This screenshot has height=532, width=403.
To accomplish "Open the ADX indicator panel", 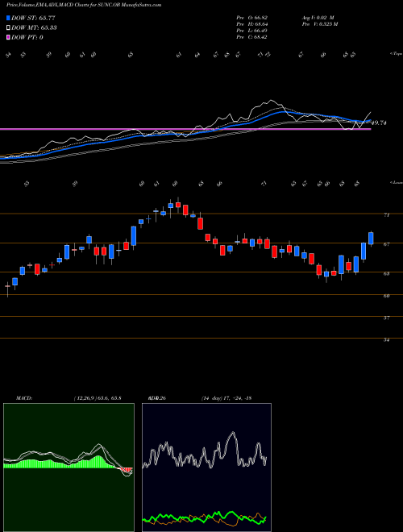I will [x=206, y=468].
